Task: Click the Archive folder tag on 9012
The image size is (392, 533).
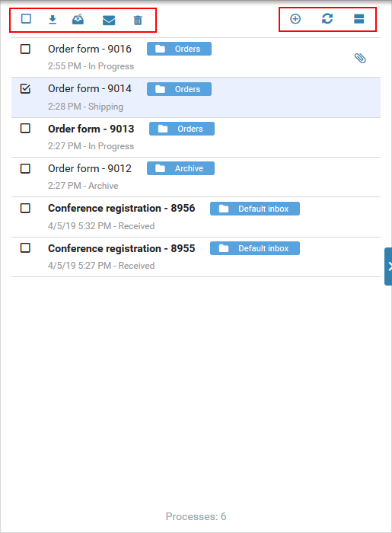Action: 180,168
